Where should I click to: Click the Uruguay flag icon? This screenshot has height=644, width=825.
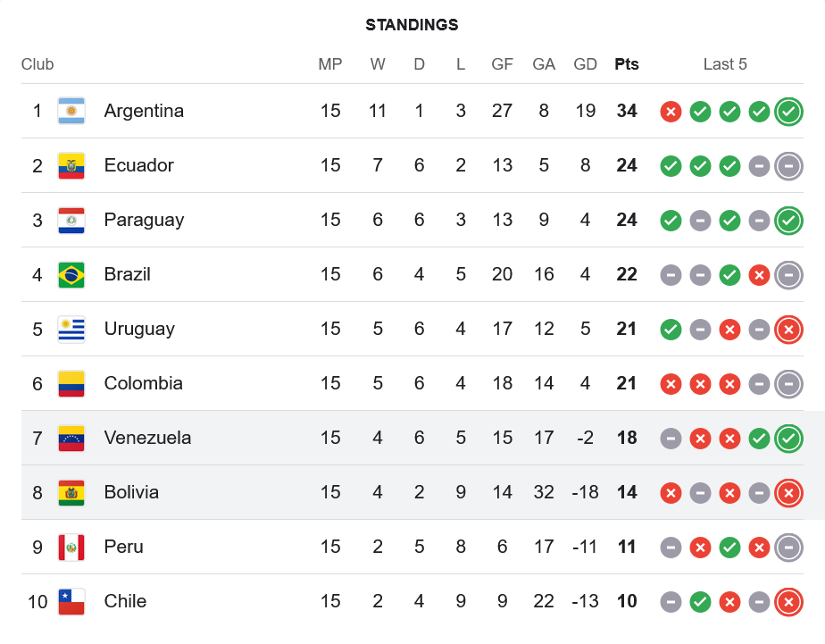[71, 329]
